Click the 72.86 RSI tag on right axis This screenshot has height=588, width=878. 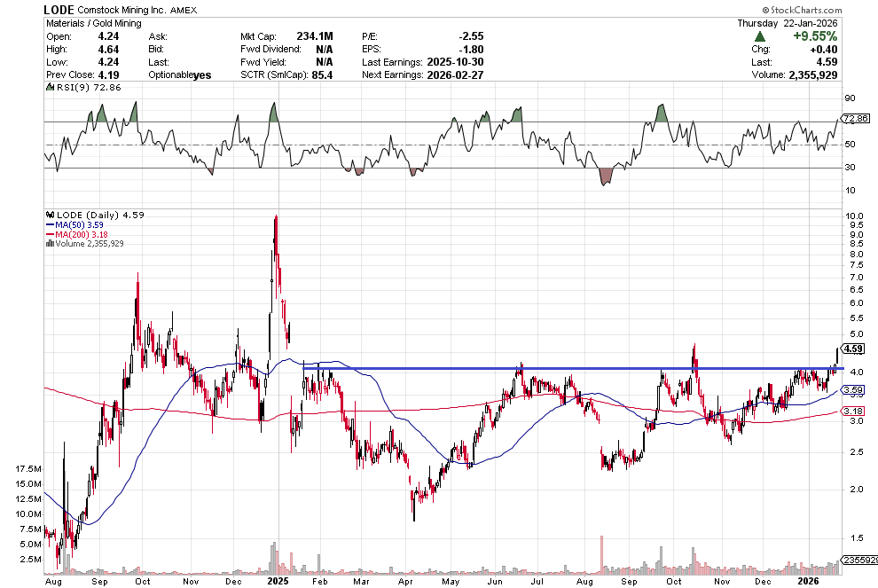856,119
